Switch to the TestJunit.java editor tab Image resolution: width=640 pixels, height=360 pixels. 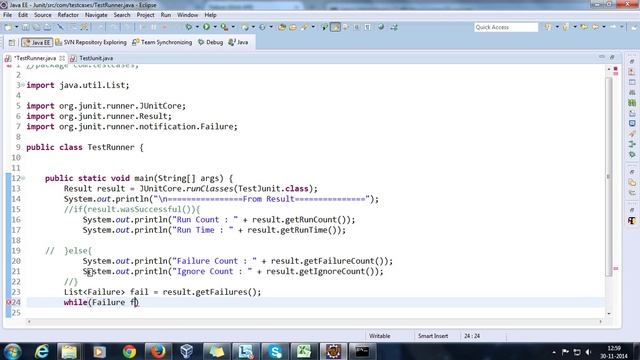(92, 58)
